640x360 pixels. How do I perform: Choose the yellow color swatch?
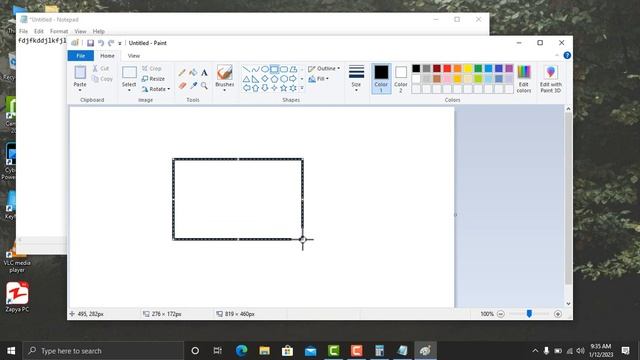(x=468, y=68)
